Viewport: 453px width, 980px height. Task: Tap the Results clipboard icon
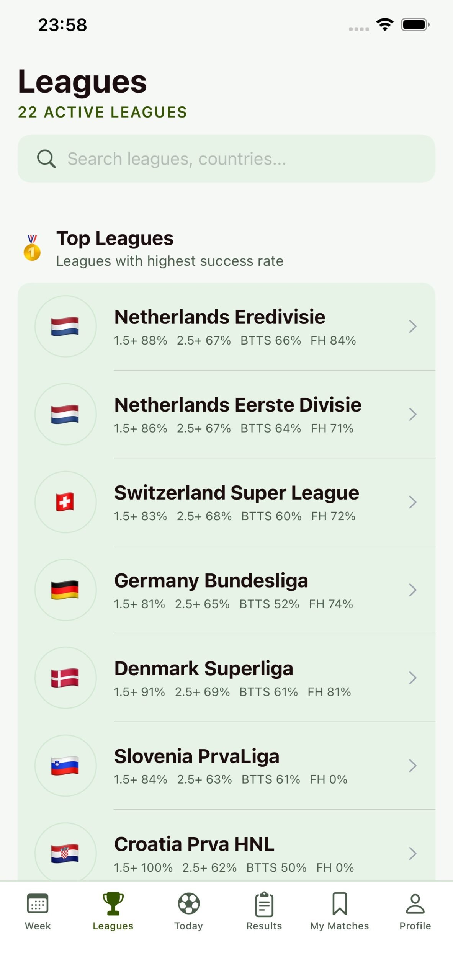tap(264, 904)
